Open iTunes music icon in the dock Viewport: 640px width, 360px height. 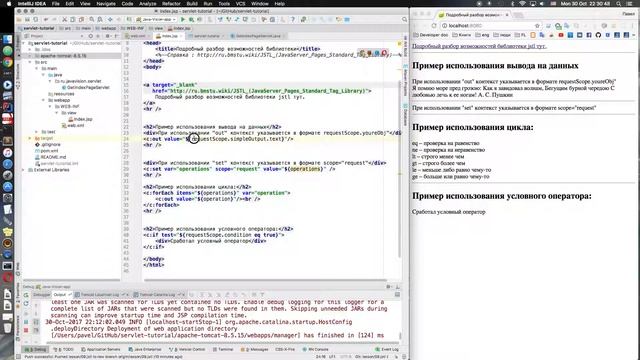[x=8, y=153]
